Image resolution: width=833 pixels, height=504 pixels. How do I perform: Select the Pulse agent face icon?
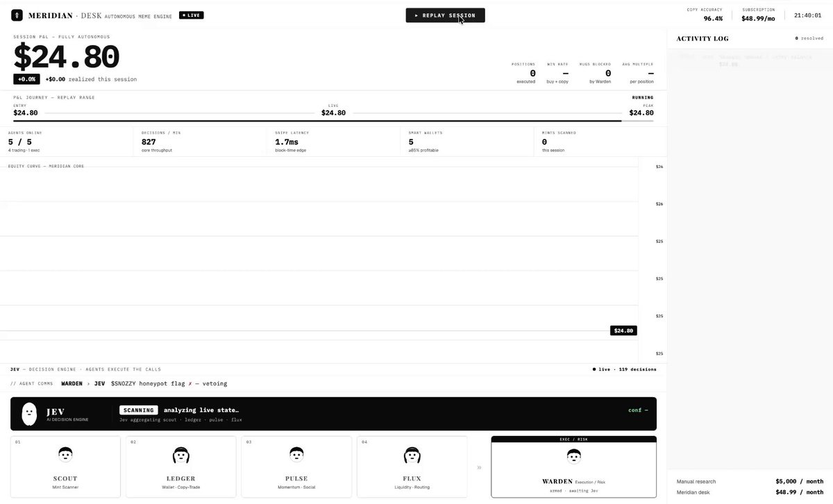point(296,455)
